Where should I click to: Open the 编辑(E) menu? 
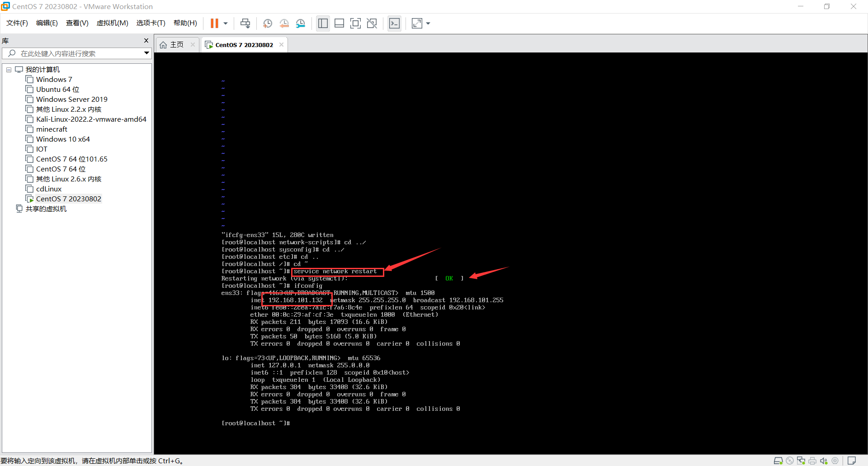coord(47,23)
